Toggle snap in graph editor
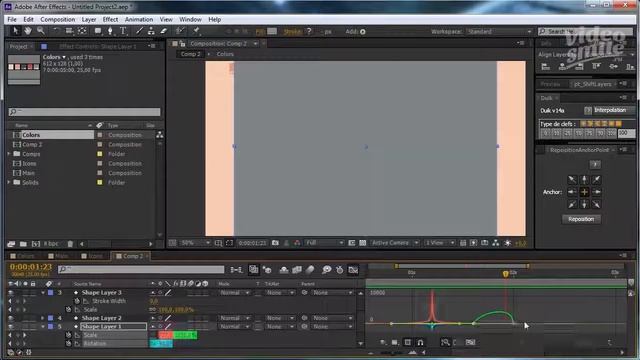This screenshot has height=360, width=640. [x=420, y=342]
